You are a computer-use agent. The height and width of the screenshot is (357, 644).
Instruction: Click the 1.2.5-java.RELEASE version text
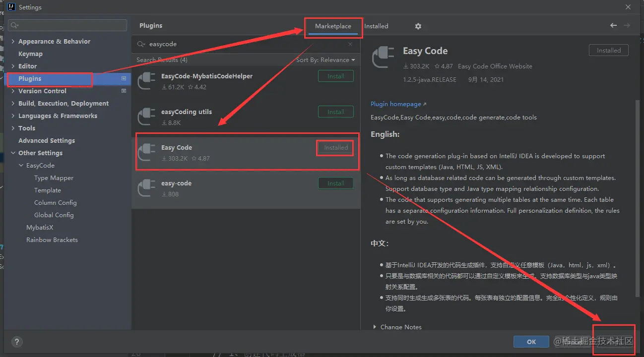point(430,80)
